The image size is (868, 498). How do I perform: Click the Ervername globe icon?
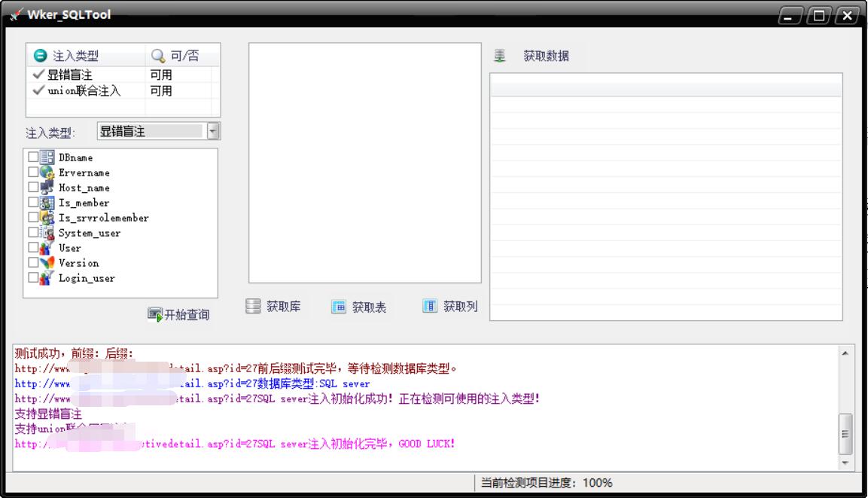47,173
